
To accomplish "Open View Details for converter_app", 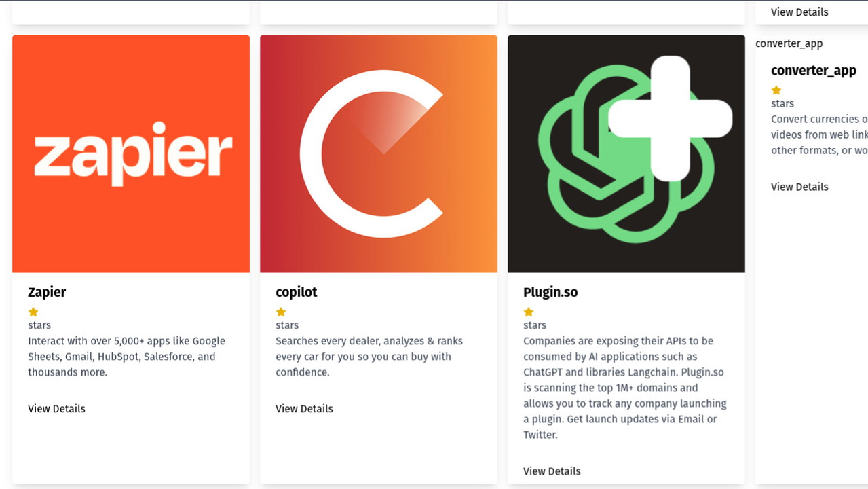I will [799, 187].
